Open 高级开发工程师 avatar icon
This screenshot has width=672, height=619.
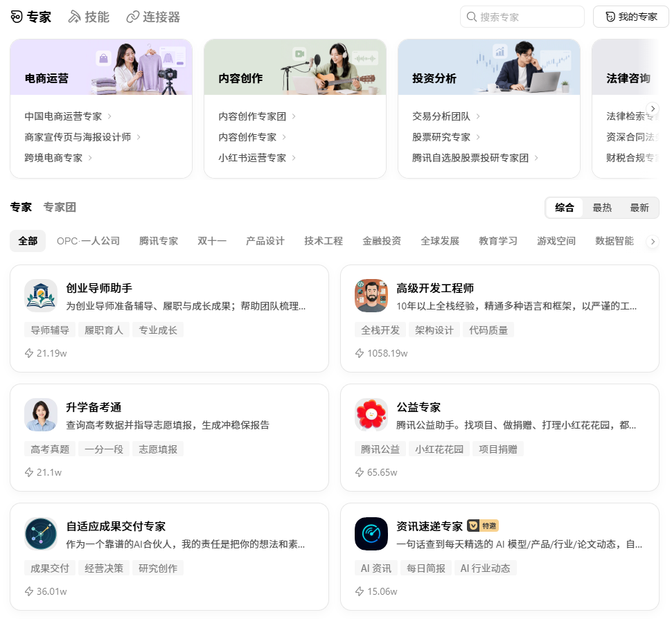[x=371, y=296]
